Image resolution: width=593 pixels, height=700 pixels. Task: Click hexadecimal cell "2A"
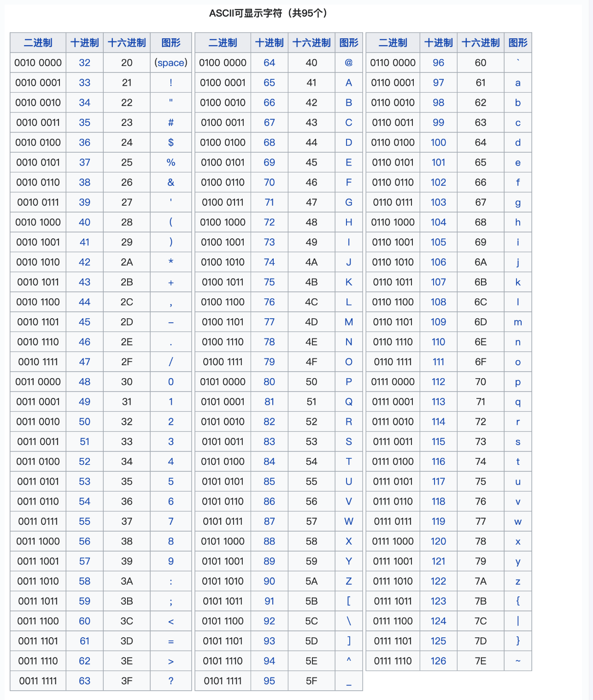127,262
